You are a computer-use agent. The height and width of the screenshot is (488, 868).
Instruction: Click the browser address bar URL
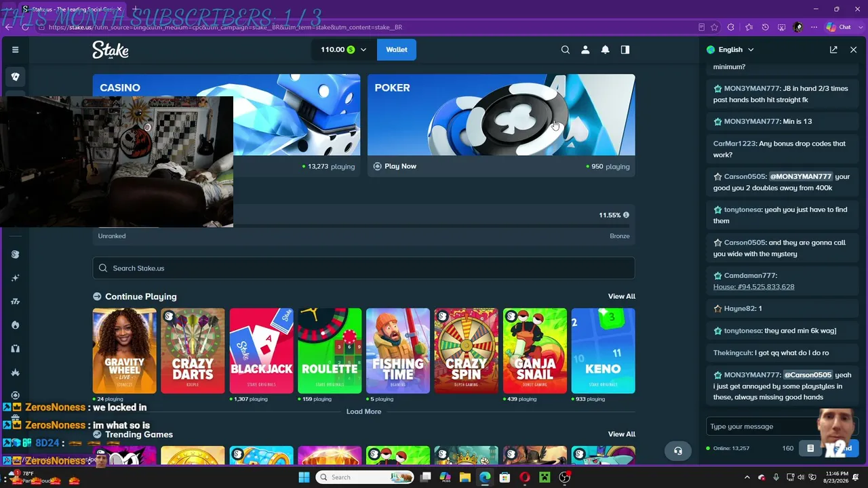pos(225,27)
